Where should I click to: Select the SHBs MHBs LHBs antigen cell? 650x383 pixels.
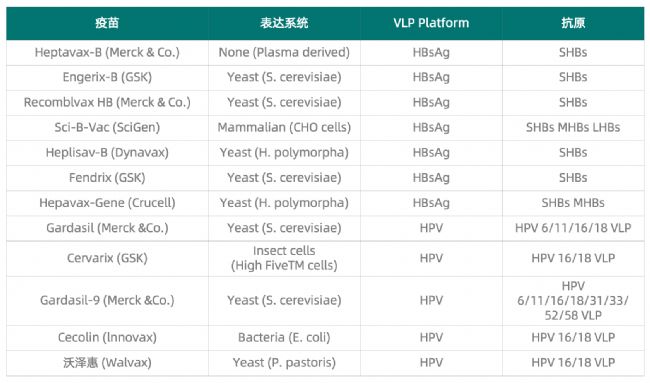(573, 128)
